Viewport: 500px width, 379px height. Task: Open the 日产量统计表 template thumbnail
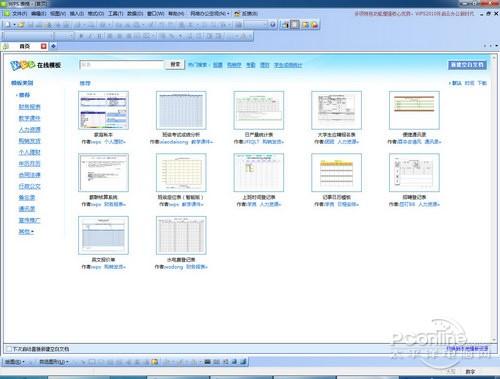[259, 110]
